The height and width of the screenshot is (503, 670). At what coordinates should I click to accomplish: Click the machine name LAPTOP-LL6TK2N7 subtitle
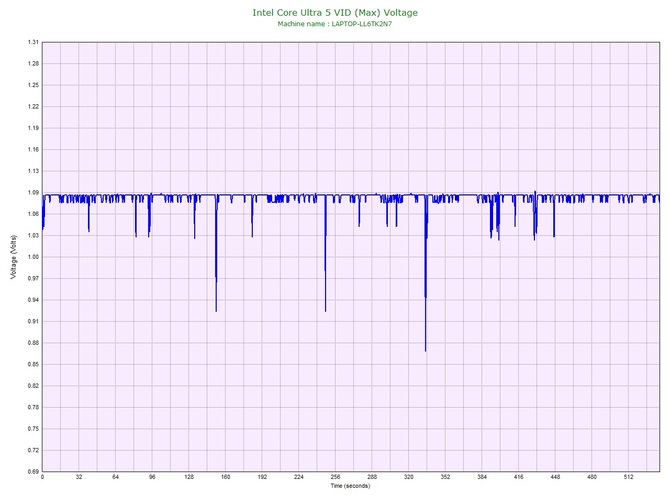pyautogui.click(x=335, y=23)
